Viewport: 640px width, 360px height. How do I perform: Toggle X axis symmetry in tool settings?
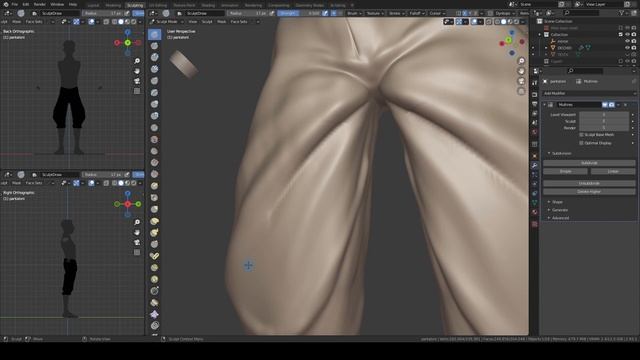(464, 13)
